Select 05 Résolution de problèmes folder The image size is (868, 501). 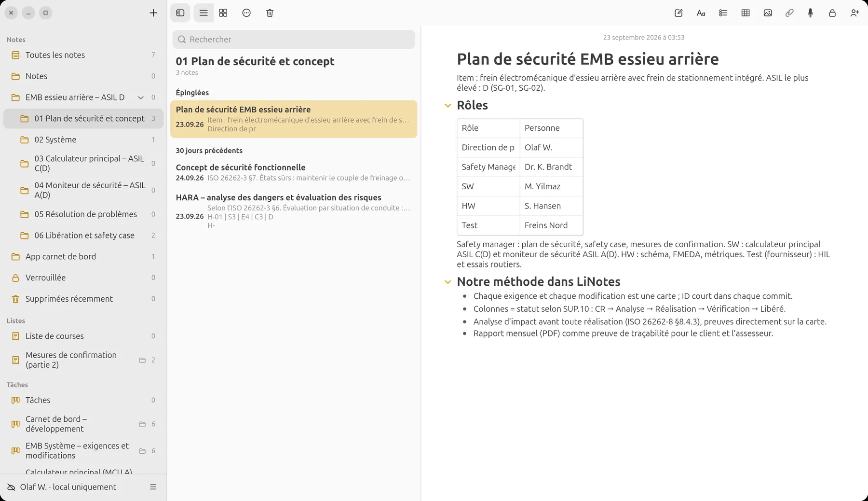click(x=83, y=214)
